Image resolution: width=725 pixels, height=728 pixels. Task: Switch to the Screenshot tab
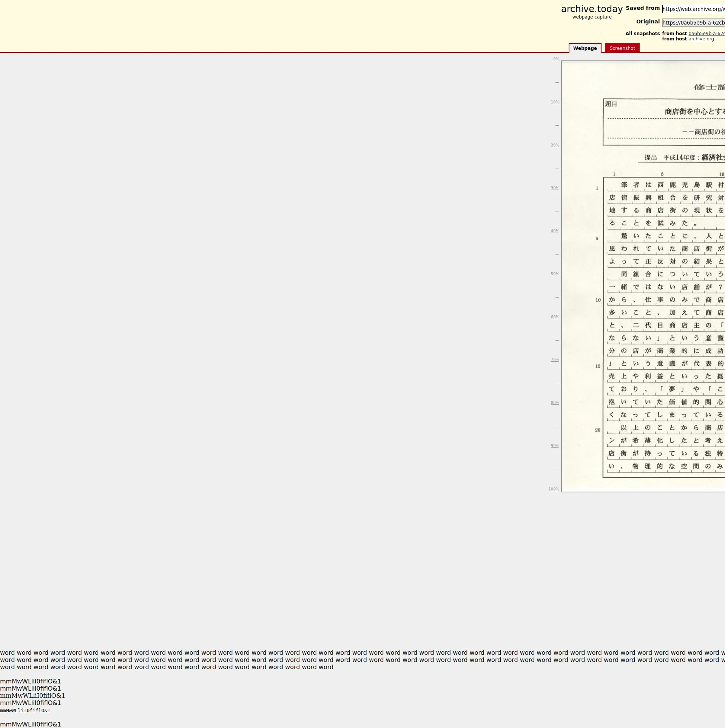622,48
